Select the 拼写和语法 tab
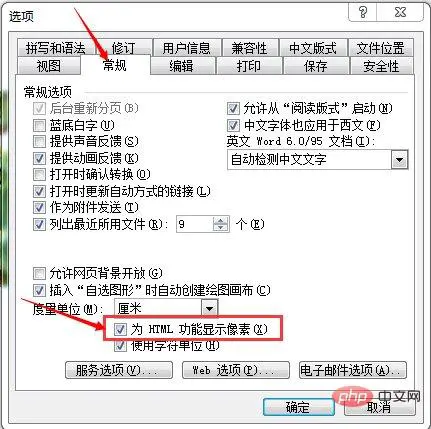 [56, 48]
